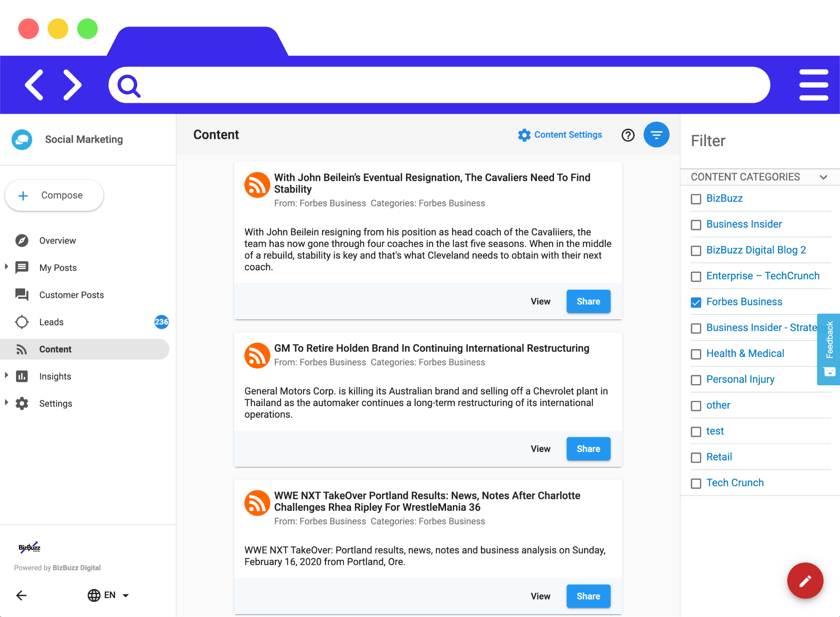Open Customer Posts in the sidebar
The image size is (840, 617).
pyautogui.click(x=85, y=295)
